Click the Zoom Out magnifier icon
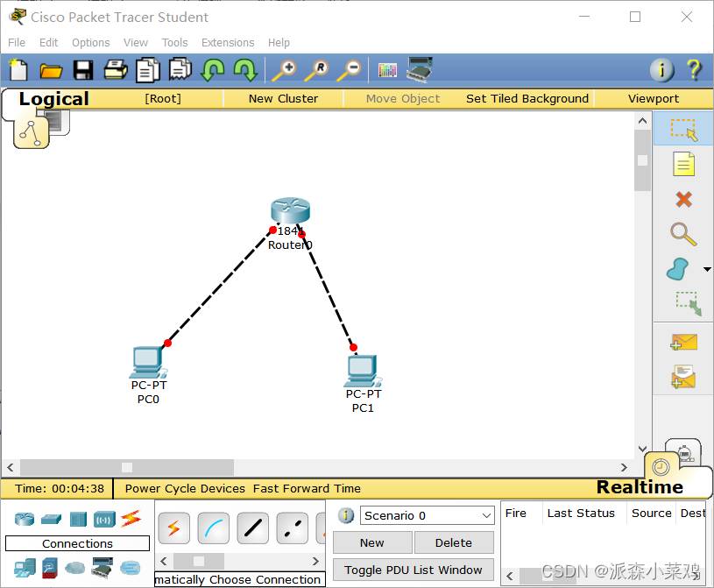Viewport: 714px width, 588px height. pos(350,71)
